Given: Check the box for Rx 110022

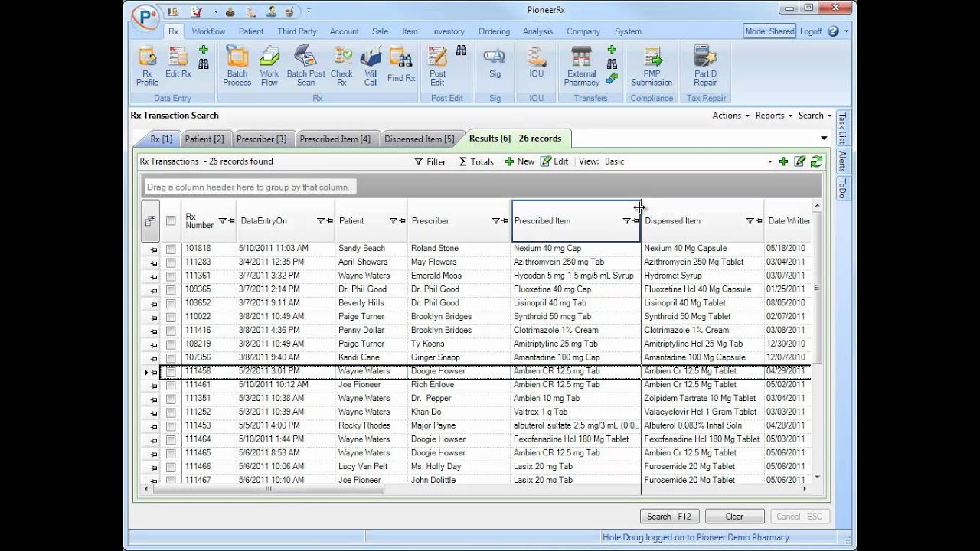Looking at the screenshot, I should click(x=171, y=317).
